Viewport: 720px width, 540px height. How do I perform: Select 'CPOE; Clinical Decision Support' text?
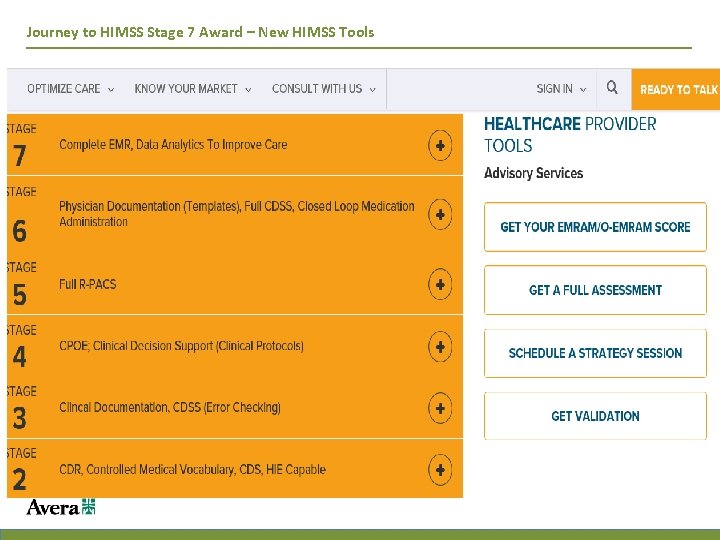[136, 346]
